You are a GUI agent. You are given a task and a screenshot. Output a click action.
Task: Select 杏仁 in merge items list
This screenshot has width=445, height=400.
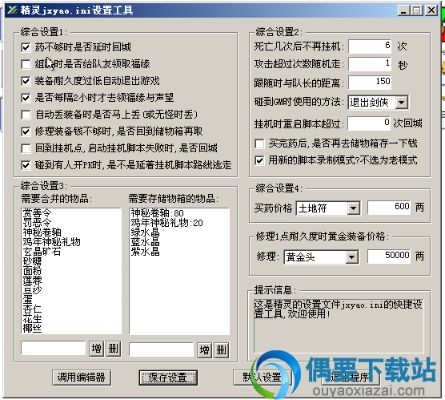32,309
